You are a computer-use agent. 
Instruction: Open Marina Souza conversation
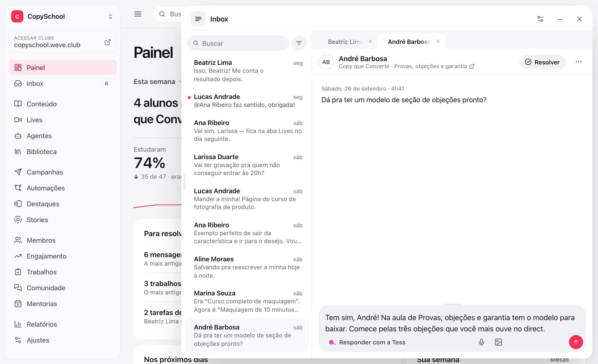(247, 301)
